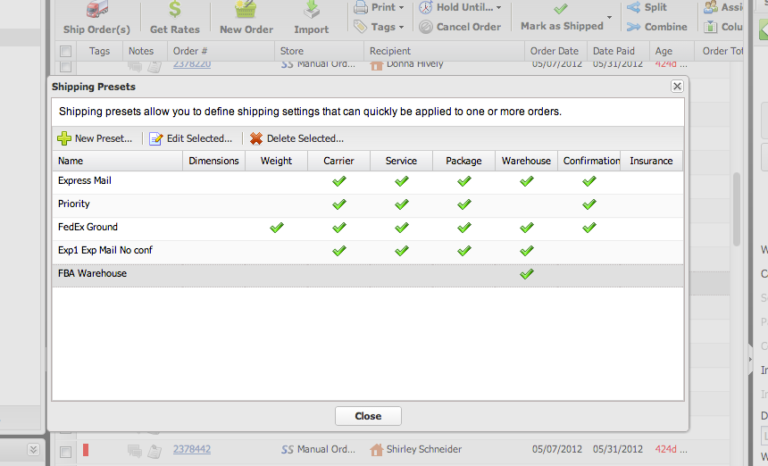Click the Edit Selected pencil icon

pyautogui.click(x=156, y=139)
